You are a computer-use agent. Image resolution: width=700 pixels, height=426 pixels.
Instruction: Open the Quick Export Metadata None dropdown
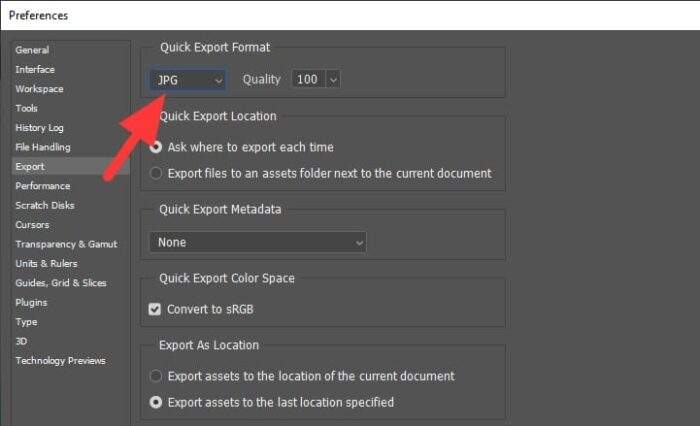click(x=258, y=242)
